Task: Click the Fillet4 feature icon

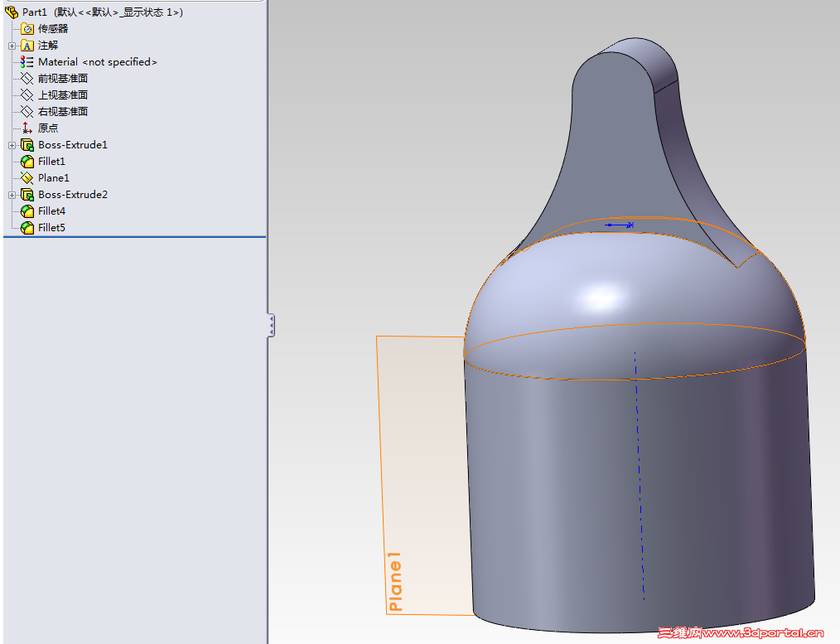Action: (x=27, y=211)
